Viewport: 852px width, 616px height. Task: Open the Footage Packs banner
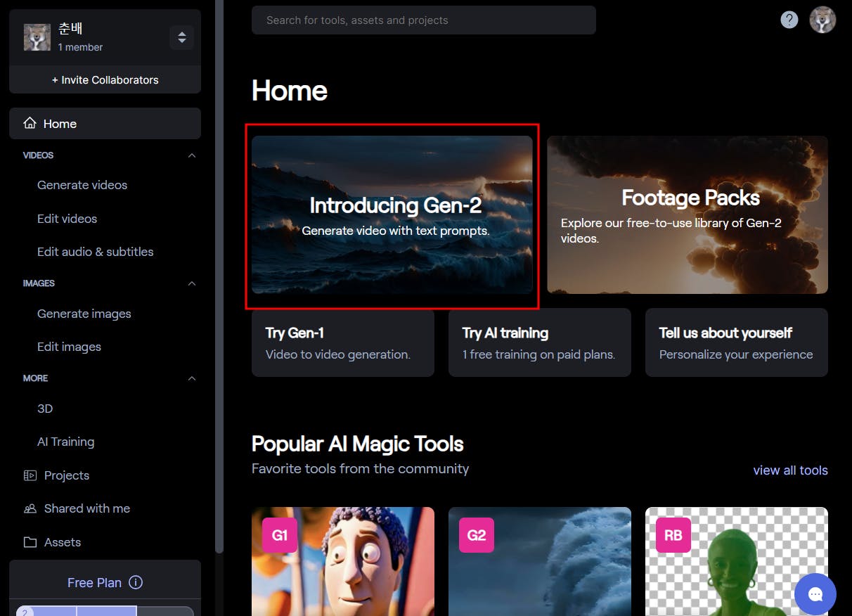(688, 214)
